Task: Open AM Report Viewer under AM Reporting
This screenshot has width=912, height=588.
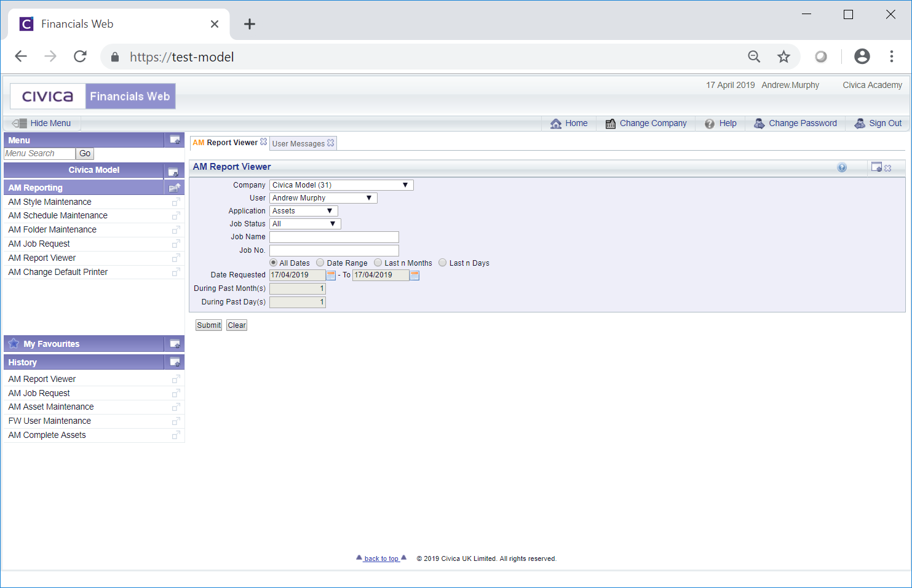Action: point(42,258)
